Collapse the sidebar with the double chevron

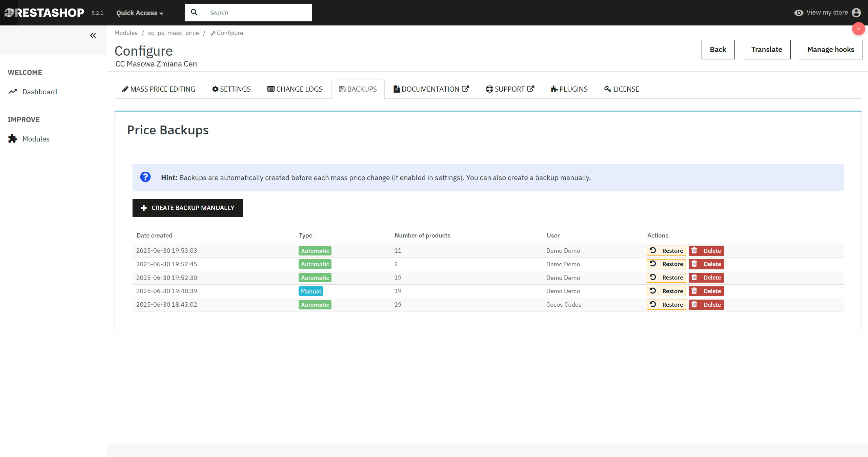[x=93, y=36]
